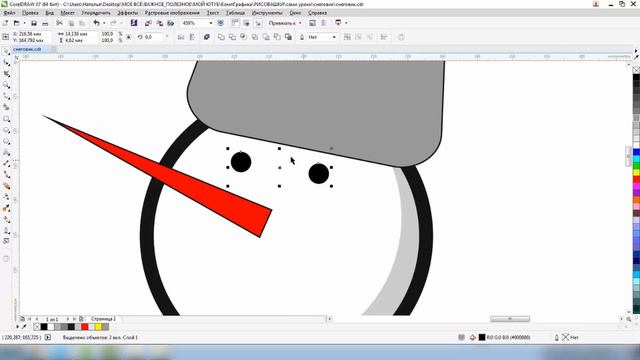
Task: Click the Align and distribute icon
Action: [x=384, y=37]
